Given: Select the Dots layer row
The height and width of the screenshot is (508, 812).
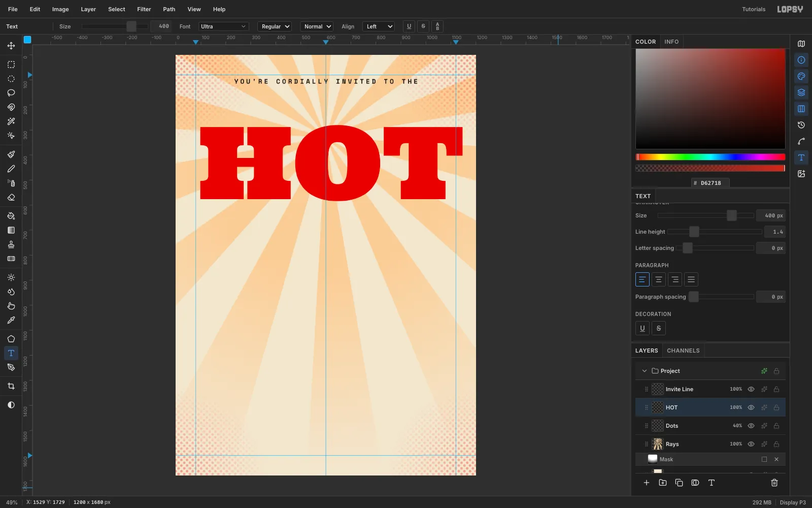Looking at the screenshot, I should point(710,426).
